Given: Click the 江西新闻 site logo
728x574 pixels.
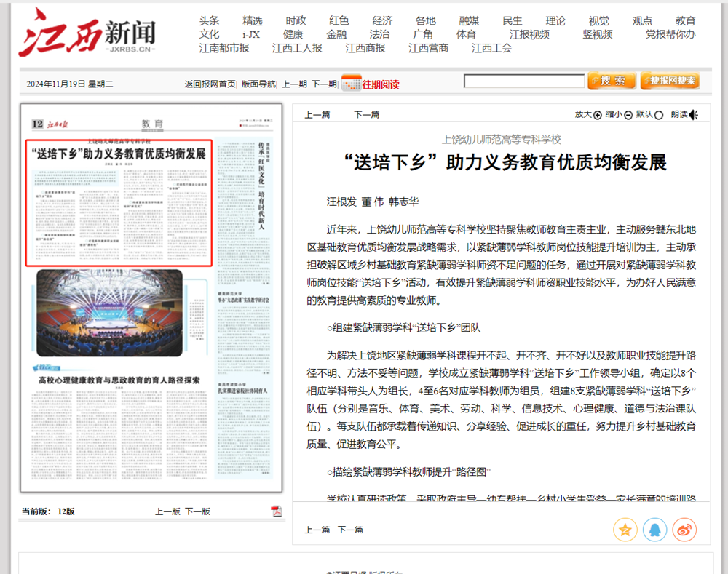Looking at the screenshot, I should tap(87, 34).
